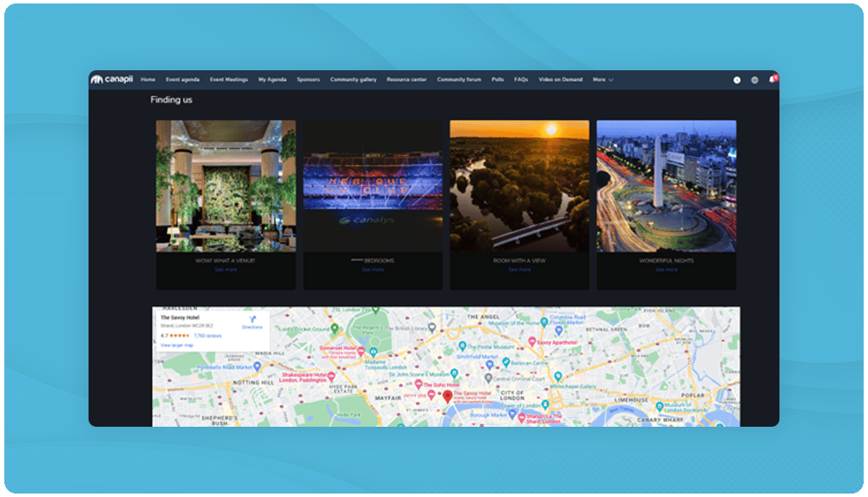Image resolution: width=868 pixels, height=497 pixels.
Task: Click Museum of the Home pin
Action: pos(544,322)
